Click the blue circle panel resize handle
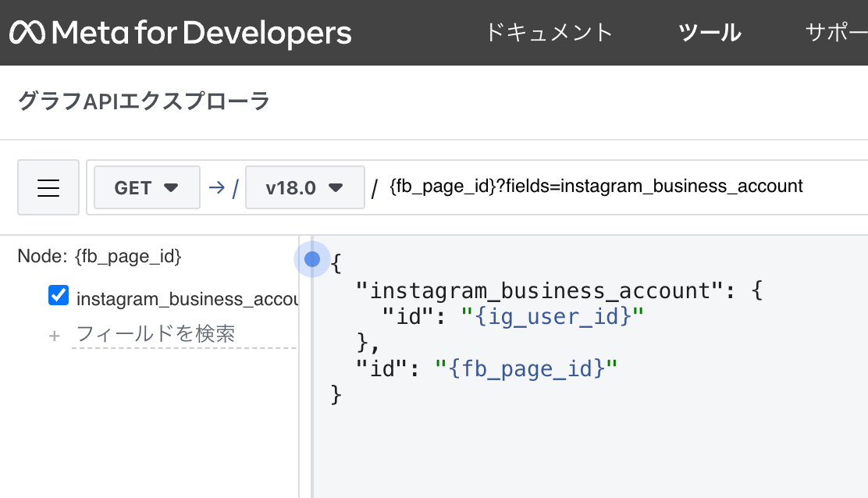868x498 pixels. [x=312, y=259]
